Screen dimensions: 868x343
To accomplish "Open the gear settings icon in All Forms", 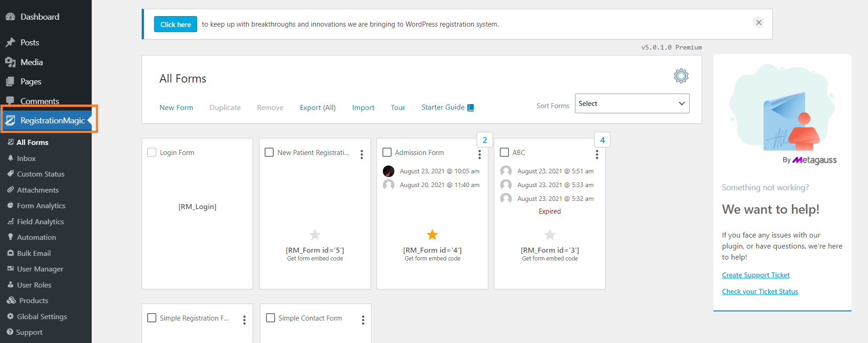I will point(681,76).
